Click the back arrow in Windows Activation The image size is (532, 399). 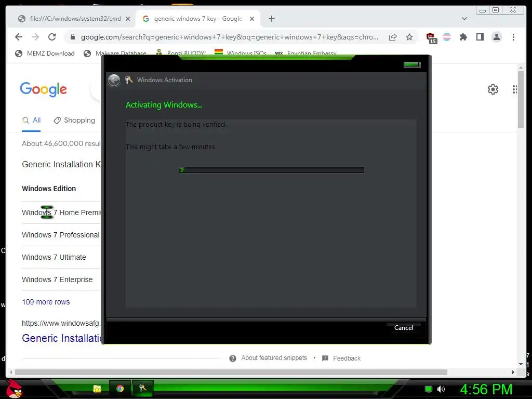[x=114, y=81]
